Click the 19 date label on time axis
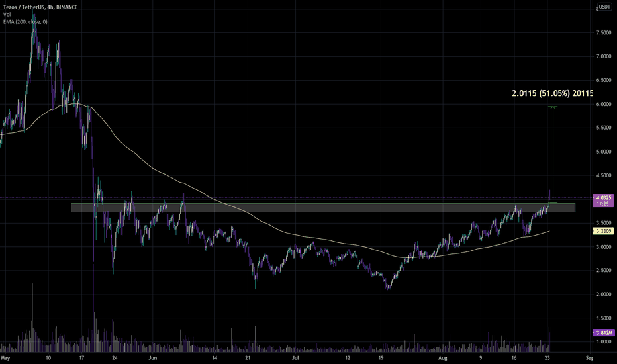The width and height of the screenshot is (617, 364). [x=381, y=358]
